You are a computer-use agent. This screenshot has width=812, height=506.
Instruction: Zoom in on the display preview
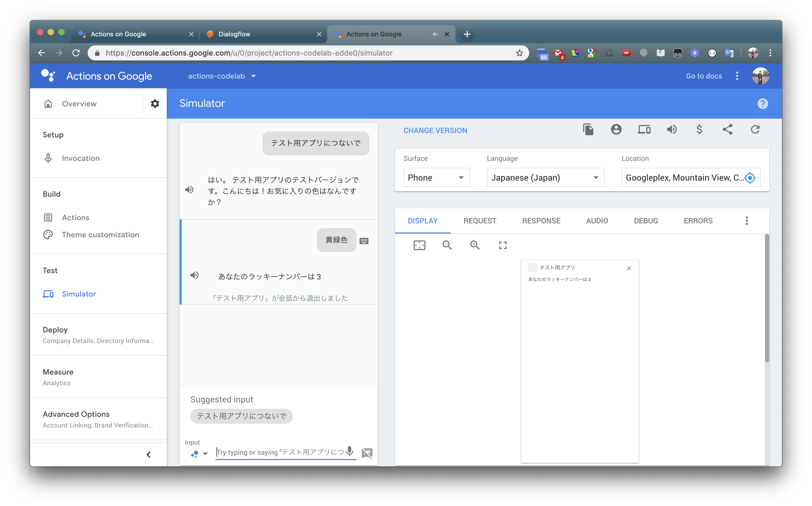475,245
